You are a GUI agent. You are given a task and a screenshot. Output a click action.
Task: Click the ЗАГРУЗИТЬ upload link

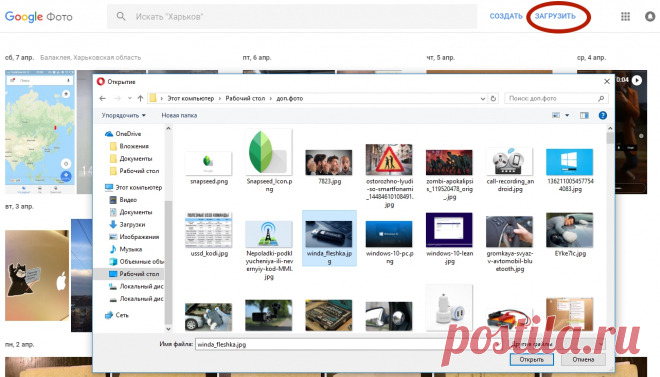coord(555,16)
